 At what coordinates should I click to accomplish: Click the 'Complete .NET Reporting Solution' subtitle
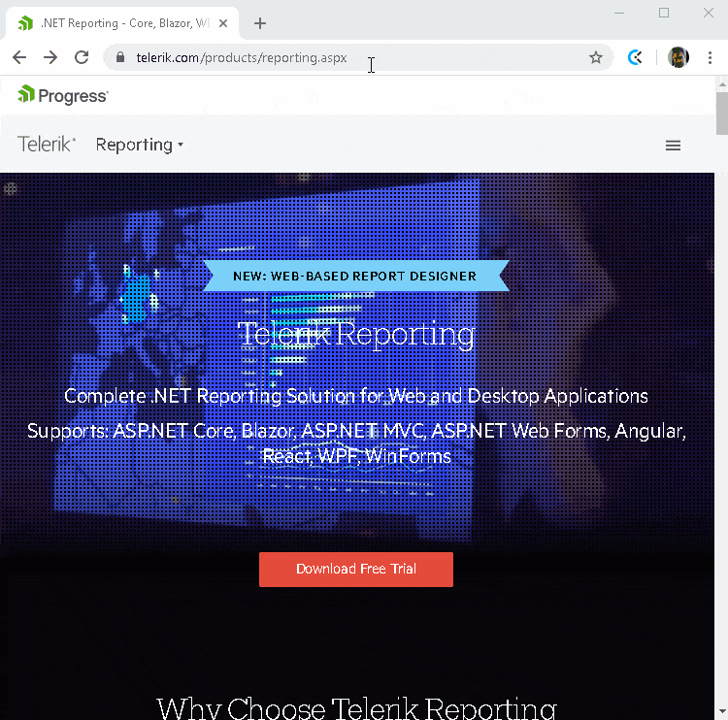(x=356, y=396)
